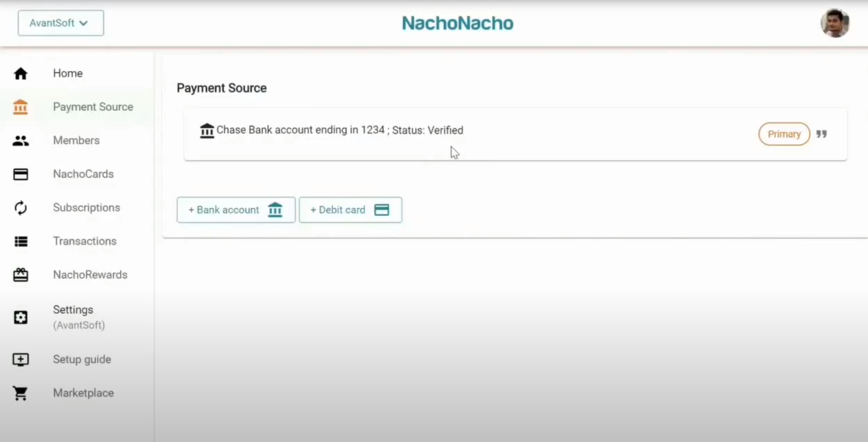The image size is (868, 442).
Task: Go to Home in the sidebar
Action: click(68, 73)
